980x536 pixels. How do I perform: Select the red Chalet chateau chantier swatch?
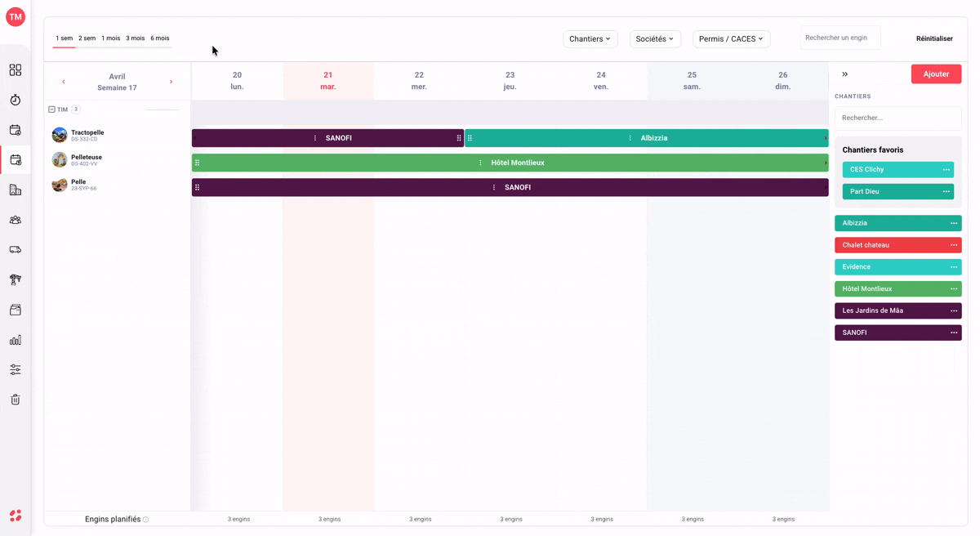[898, 245]
